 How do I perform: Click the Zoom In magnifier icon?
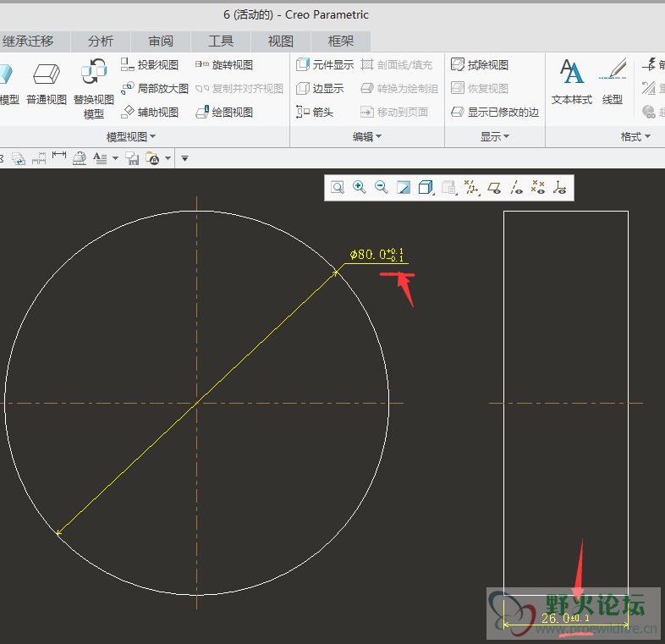tap(360, 188)
